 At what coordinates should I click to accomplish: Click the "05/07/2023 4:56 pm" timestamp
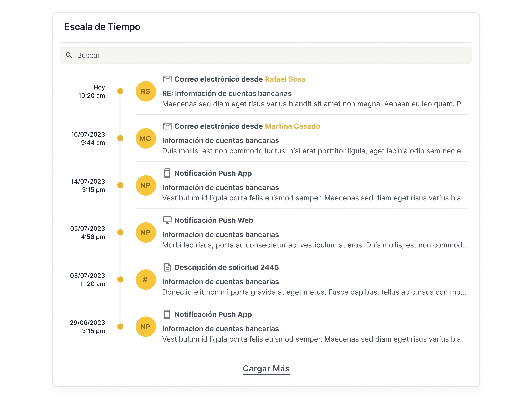click(x=88, y=233)
